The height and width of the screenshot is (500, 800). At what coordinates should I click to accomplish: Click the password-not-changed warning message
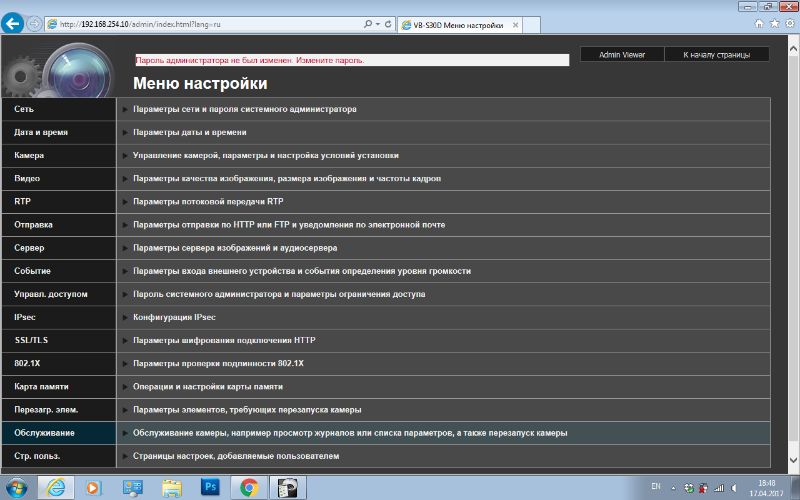point(250,60)
